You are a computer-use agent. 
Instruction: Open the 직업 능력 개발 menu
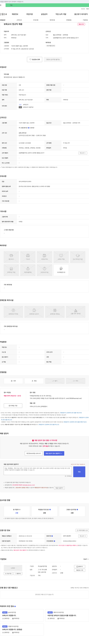click(x=61, y=14)
